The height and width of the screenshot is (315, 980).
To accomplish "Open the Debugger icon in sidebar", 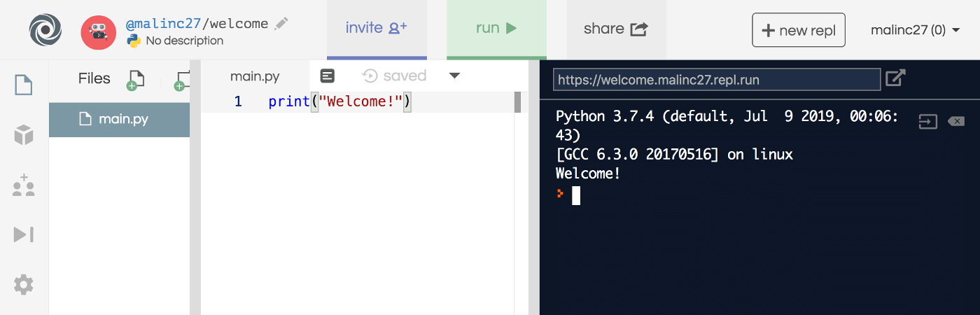I will tap(24, 234).
